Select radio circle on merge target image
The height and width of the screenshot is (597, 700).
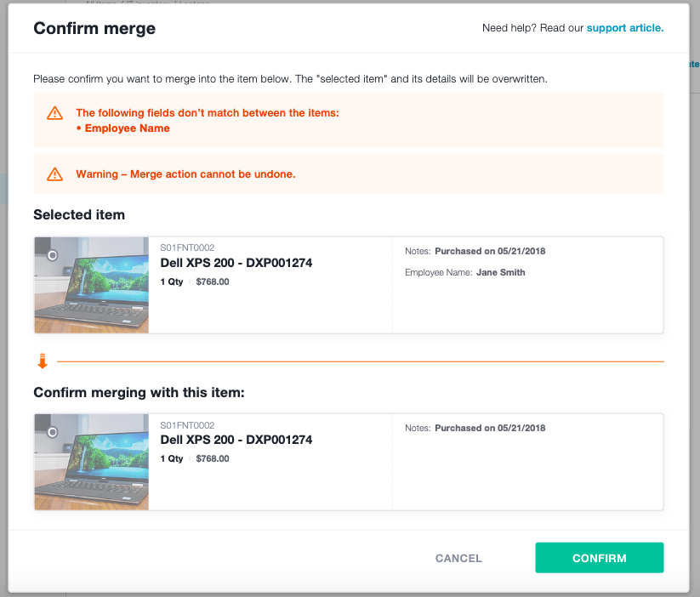[x=53, y=432]
